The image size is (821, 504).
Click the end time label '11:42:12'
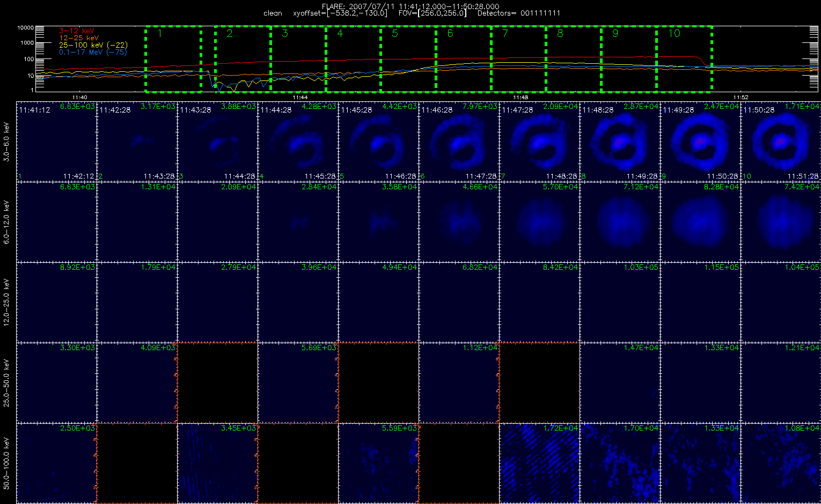tap(79, 176)
